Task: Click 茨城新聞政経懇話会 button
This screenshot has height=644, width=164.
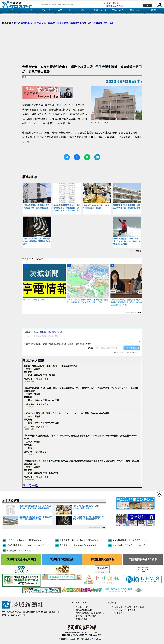Action: (x=62, y=559)
